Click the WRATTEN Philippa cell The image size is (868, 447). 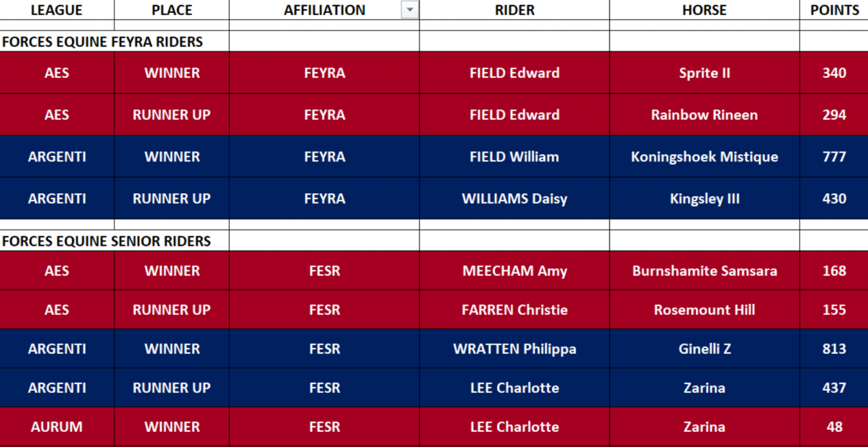click(x=515, y=349)
